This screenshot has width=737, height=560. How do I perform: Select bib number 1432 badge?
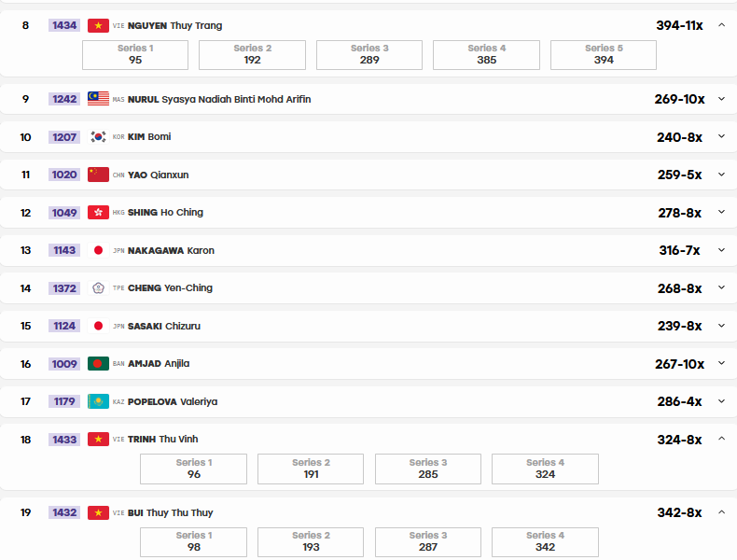(x=64, y=512)
